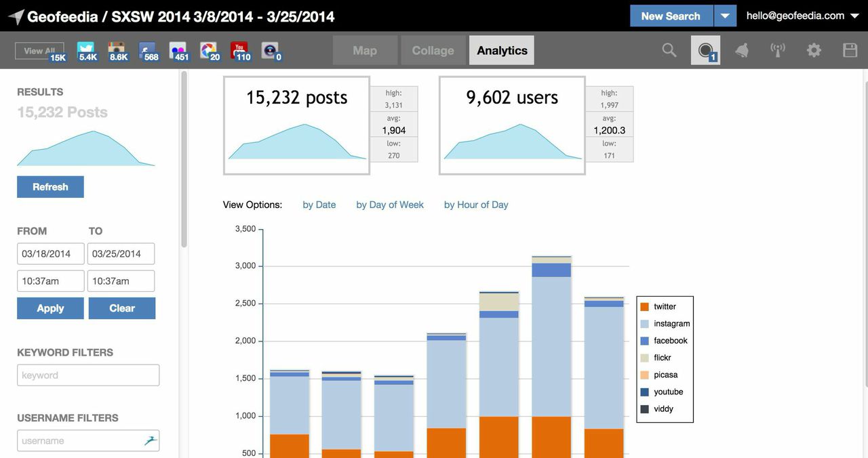Clear the date range filter

point(122,308)
